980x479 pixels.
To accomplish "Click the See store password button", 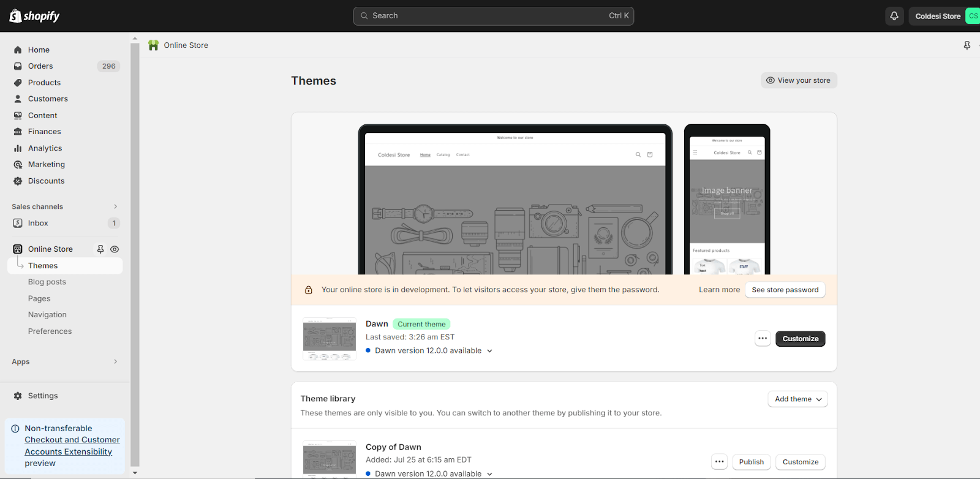I will [x=785, y=290].
